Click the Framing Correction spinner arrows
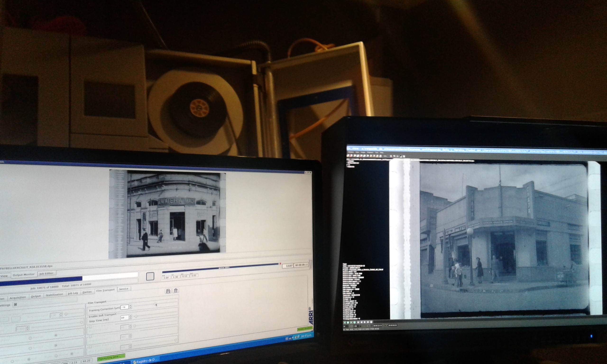 [130, 307]
